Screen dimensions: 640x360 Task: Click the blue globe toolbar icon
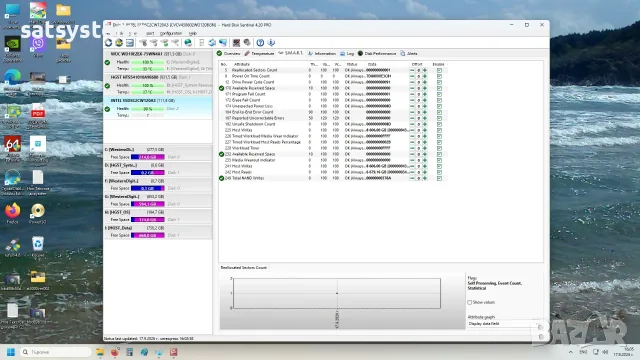188,42
